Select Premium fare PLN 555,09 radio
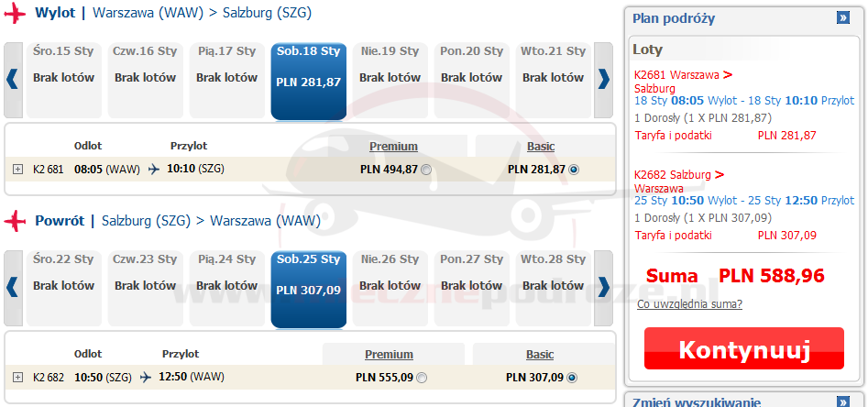This screenshot has width=868, height=407. (x=421, y=378)
